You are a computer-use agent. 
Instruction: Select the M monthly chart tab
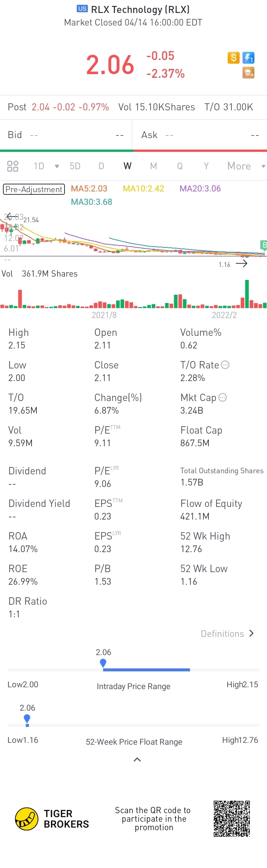pyautogui.click(x=154, y=166)
